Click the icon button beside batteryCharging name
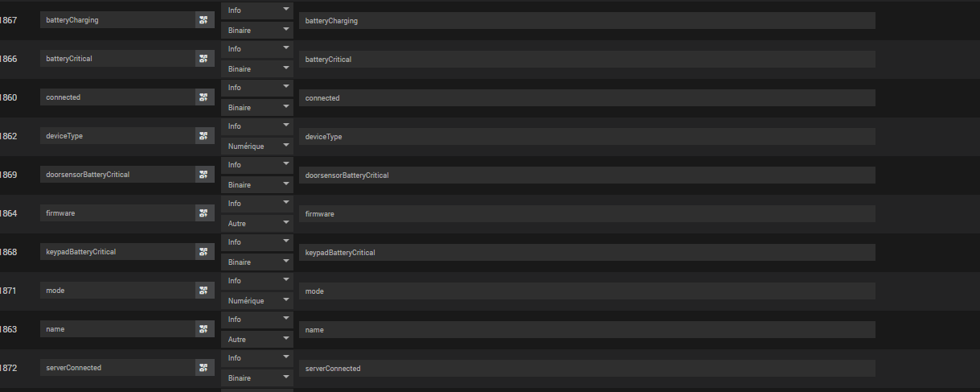 point(204,20)
